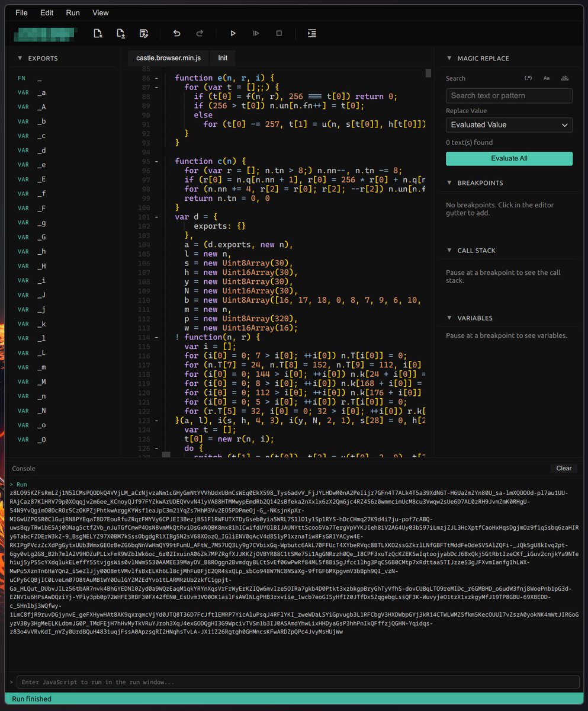Toggle whole word match option

[x=564, y=78]
